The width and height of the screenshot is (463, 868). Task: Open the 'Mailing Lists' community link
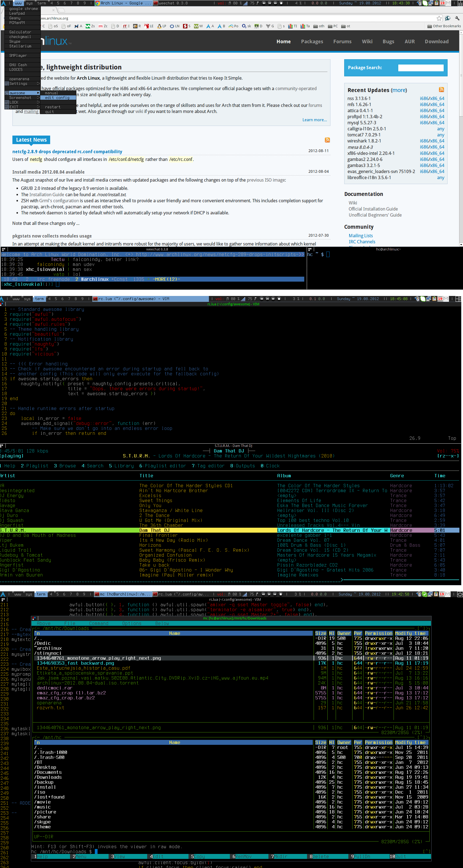tap(360, 236)
